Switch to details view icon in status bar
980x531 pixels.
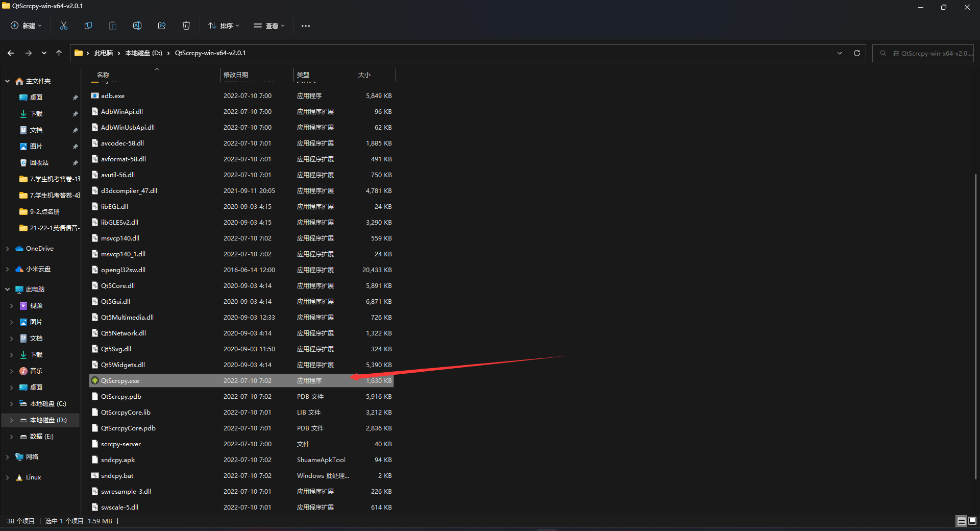point(961,521)
